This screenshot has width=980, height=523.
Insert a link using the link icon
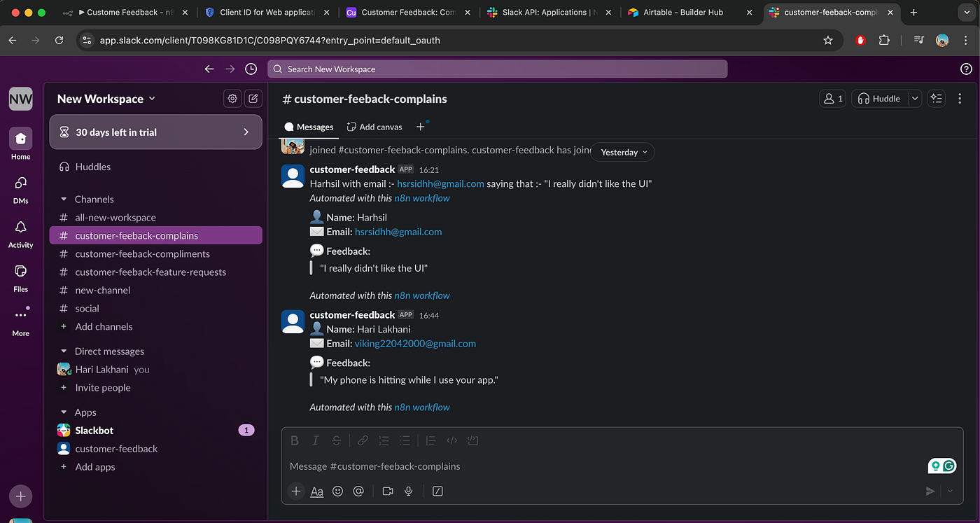(x=363, y=440)
